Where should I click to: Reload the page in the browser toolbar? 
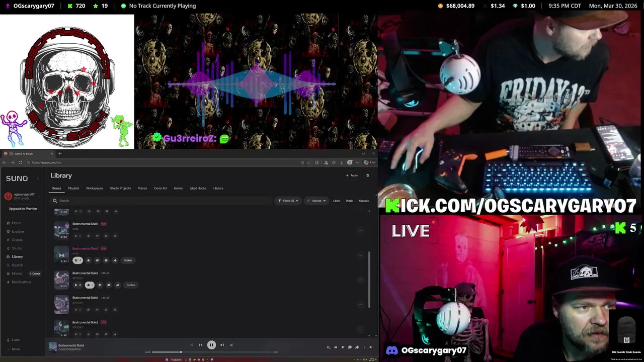pos(20,162)
